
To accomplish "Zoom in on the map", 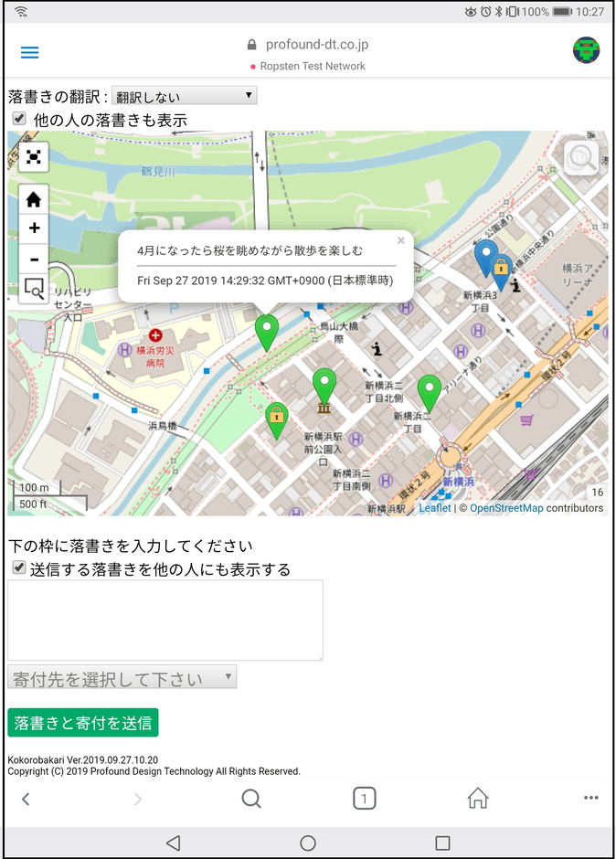I will pyautogui.click(x=34, y=228).
